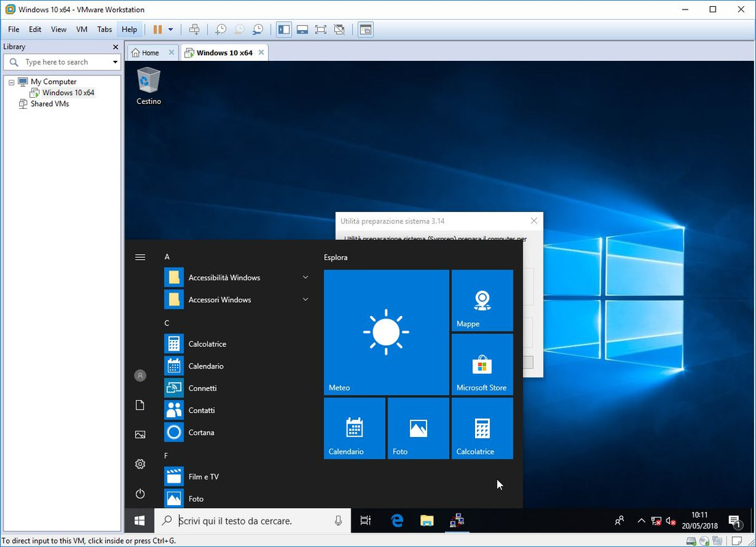The image size is (756, 547).
Task: Open Documents from Start sidebar
Action: [140, 405]
